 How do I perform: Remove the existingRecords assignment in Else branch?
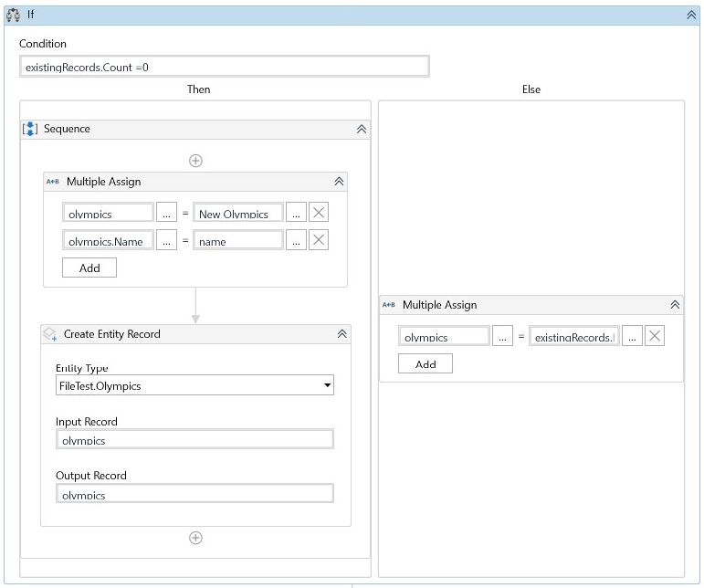click(654, 336)
